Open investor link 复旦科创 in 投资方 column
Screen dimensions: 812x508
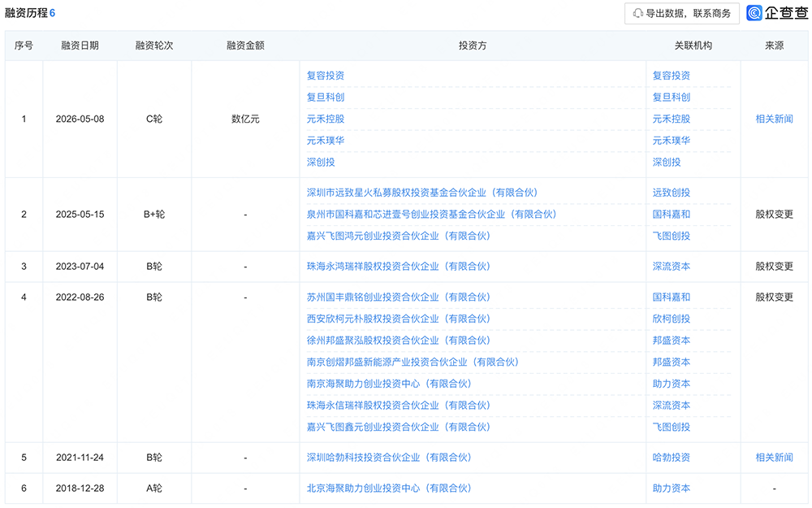click(326, 98)
